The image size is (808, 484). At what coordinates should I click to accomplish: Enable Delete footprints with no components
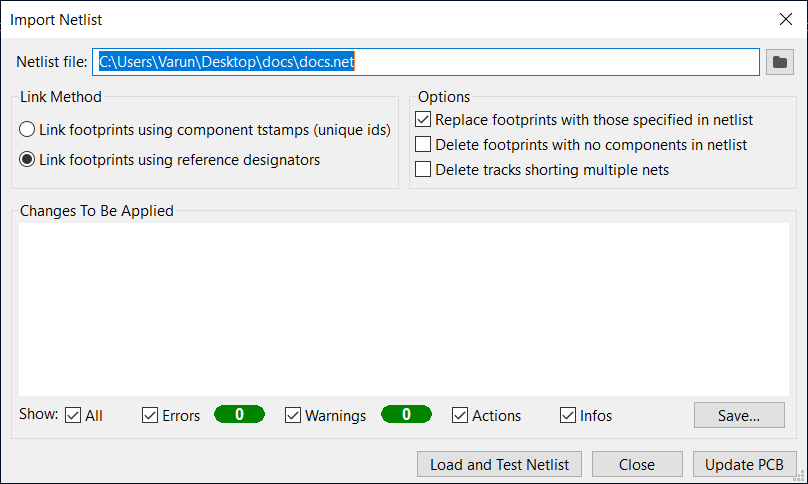point(423,144)
